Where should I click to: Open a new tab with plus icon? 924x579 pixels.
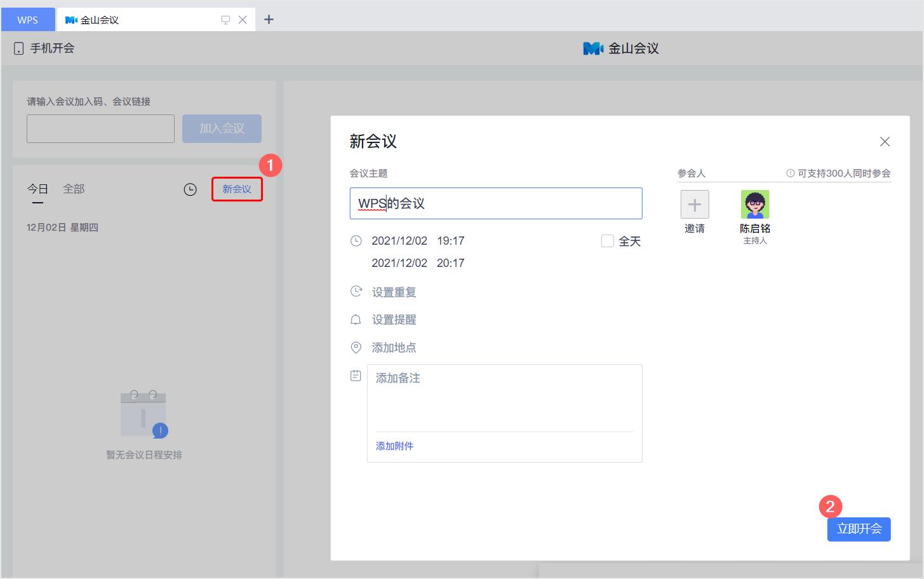pos(269,20)
